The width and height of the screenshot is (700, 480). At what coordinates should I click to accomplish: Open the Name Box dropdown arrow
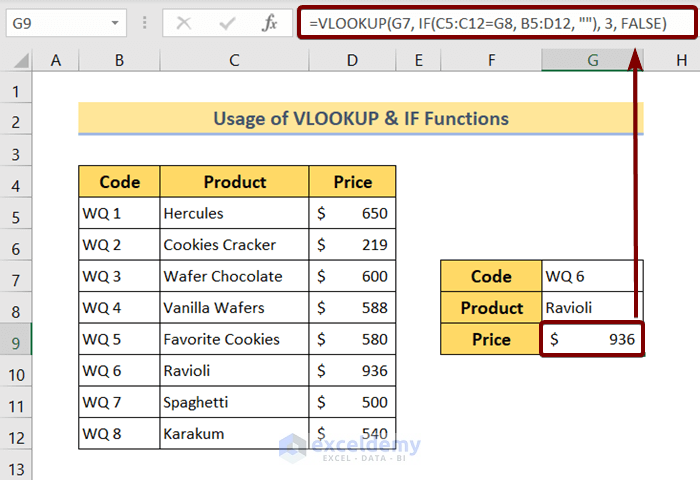pos(115,23)
